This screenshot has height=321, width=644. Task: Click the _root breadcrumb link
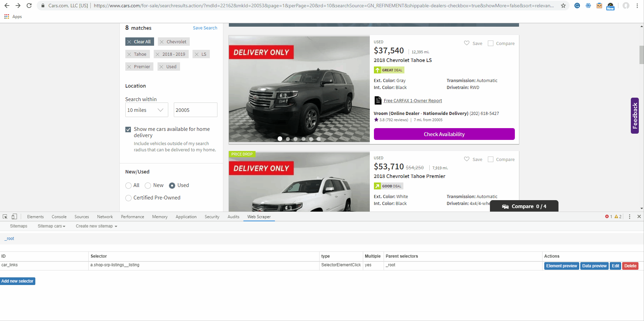click(x=9, y=239)
